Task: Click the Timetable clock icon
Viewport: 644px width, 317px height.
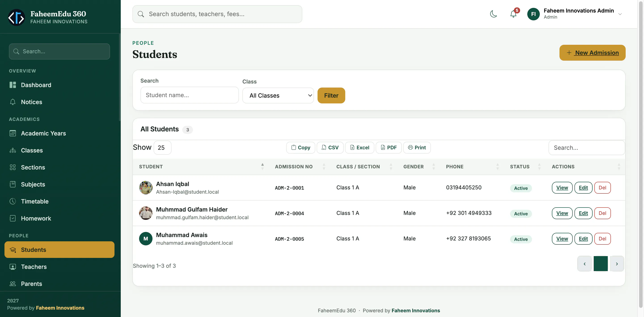Action: (x=13, y=201)
